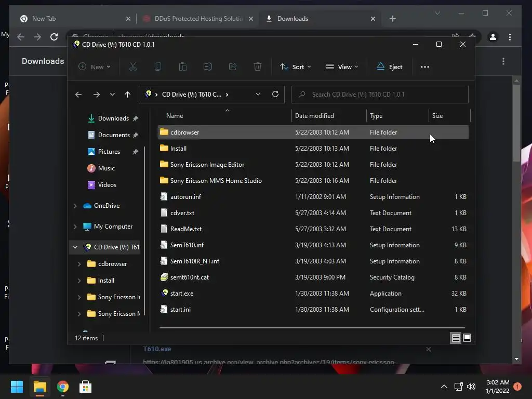Open Documents in the navigation pane
This screenshot has width=532, height=399.
(114, 135)
